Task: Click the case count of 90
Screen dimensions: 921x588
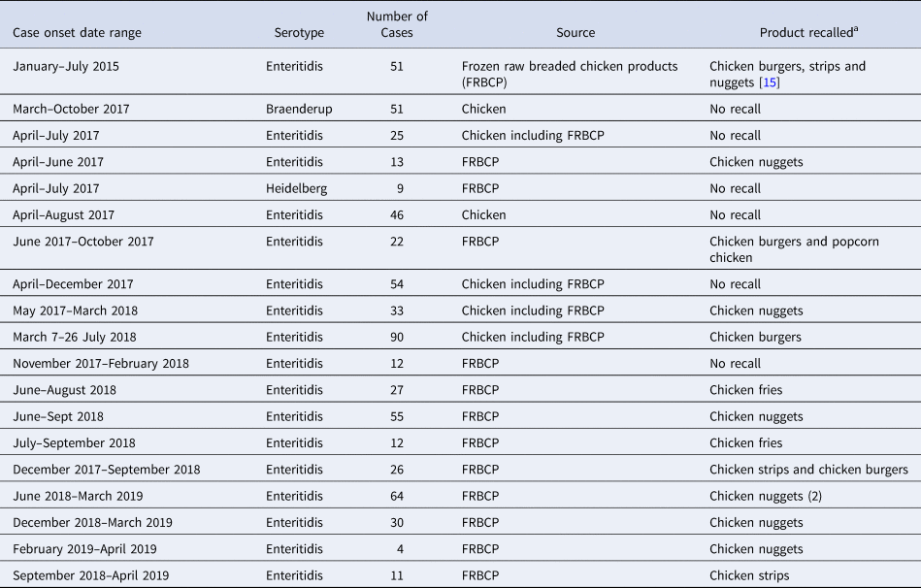Action: 397,337
